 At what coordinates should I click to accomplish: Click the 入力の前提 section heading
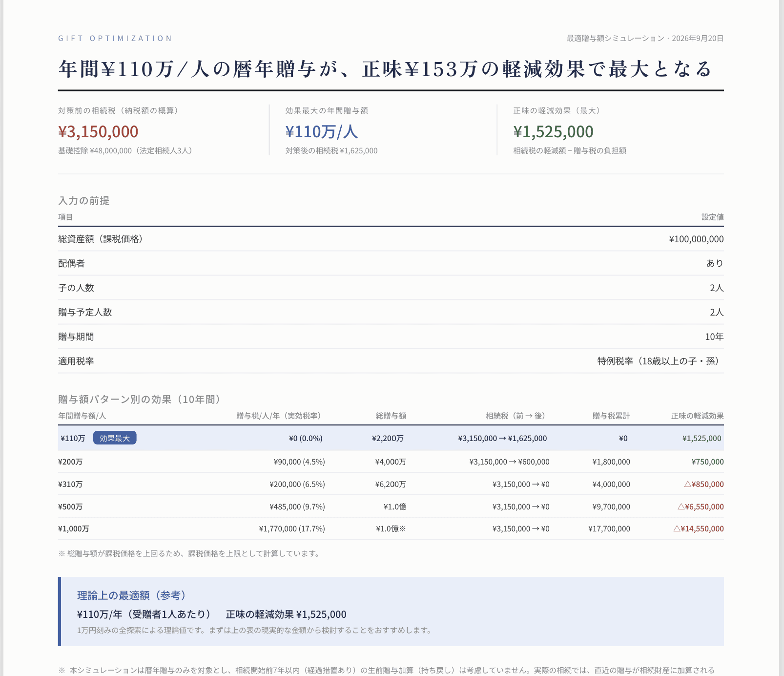tap(83, 201)
